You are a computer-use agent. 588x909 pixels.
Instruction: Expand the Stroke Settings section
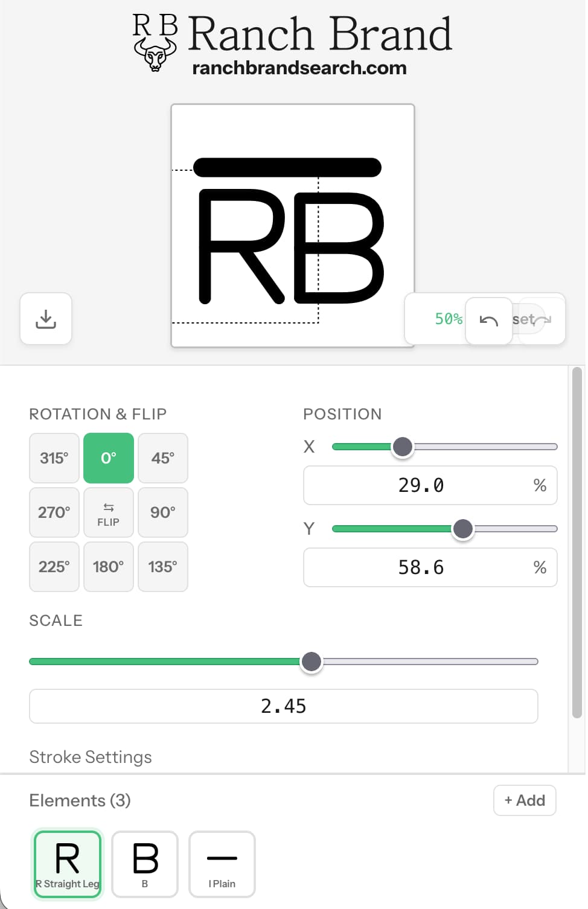pos(91,757)
